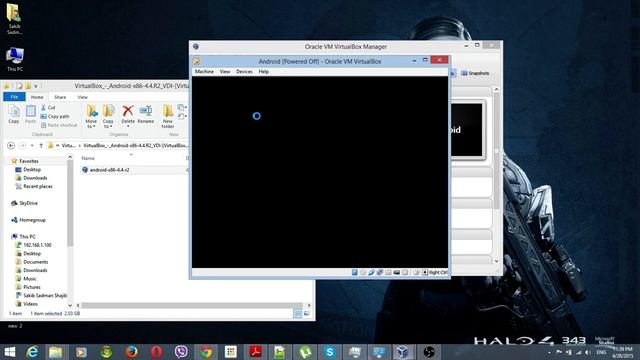Click the New folder icon in ribbon
The image size is (640, 360).
click(x=168, y=111)
